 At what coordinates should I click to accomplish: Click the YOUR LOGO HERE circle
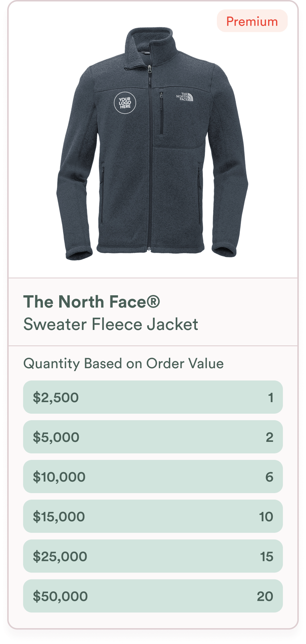tap(125, 103)
